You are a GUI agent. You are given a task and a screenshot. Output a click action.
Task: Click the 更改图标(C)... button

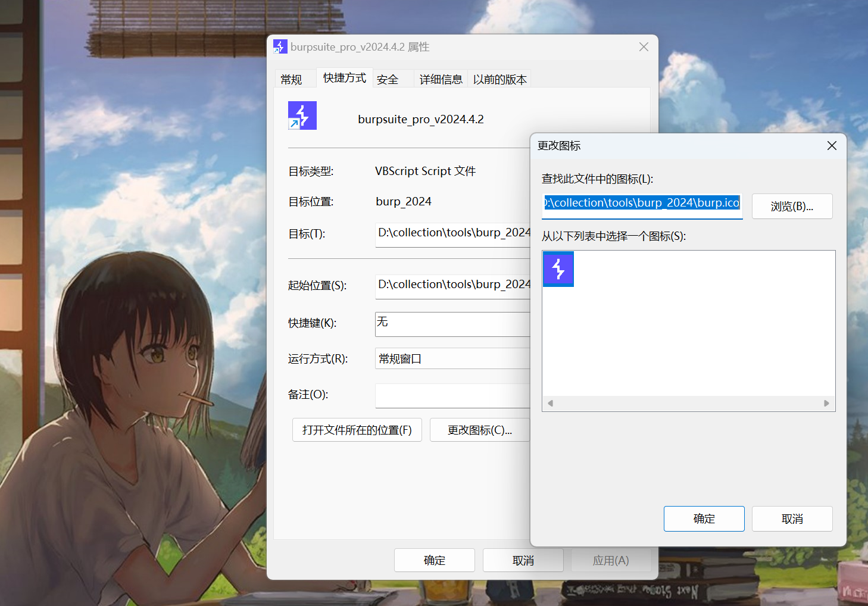[480, 430]
